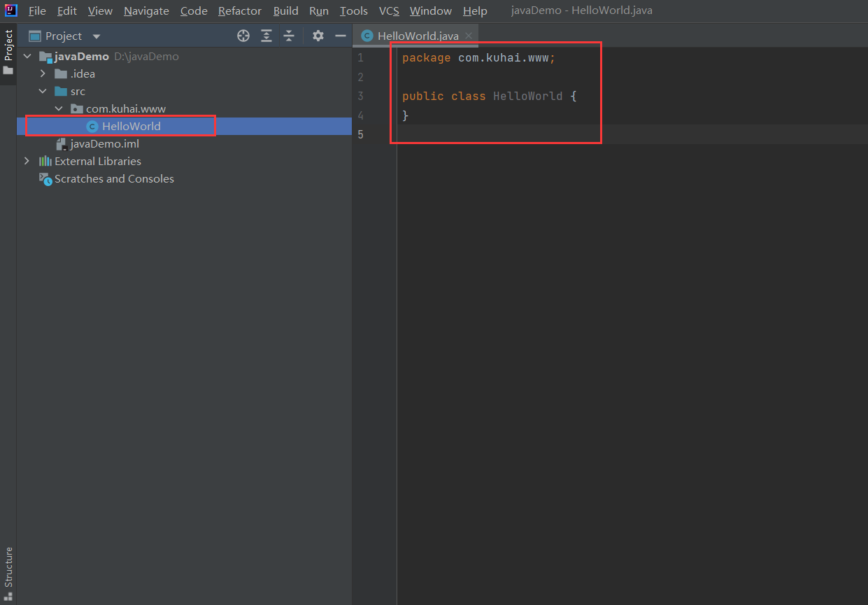Open the Tools menu

tap(354, 11)
